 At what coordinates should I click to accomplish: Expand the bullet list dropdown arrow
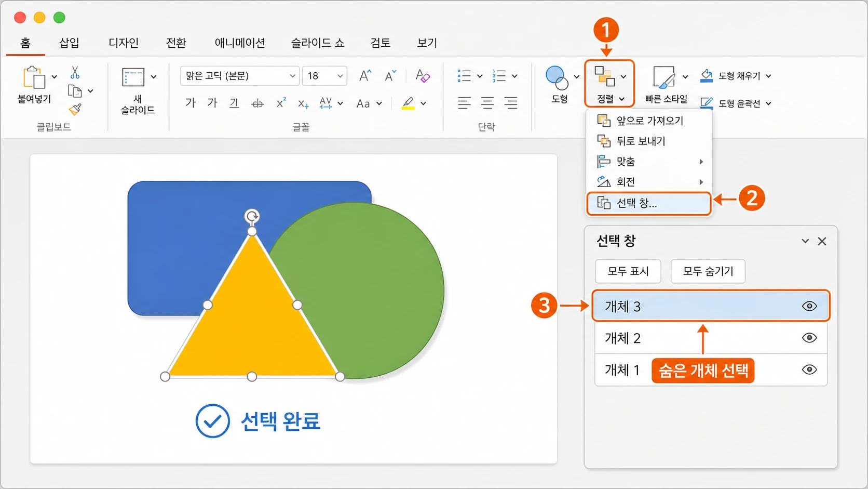pos(480,76)
